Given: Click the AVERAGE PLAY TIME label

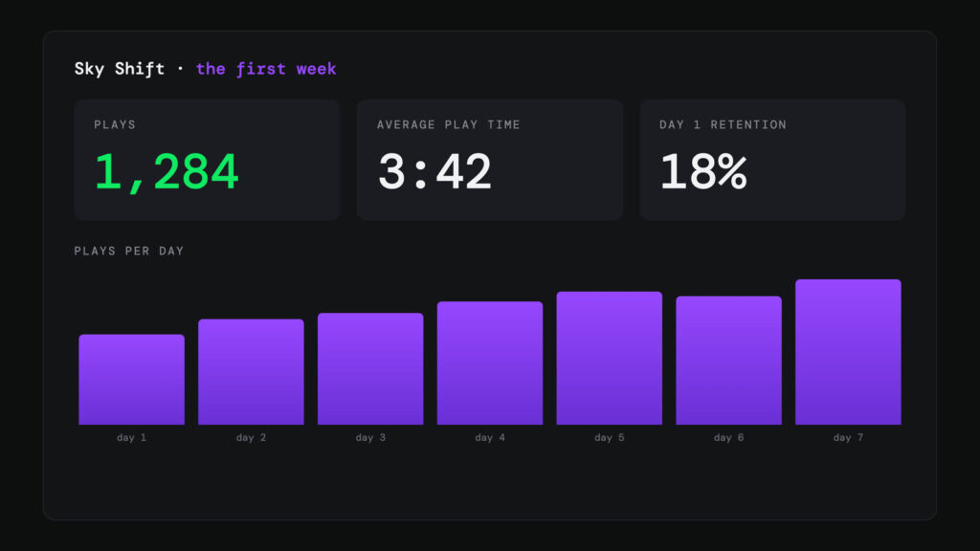Looking at the screenshot, I should pyautogui.click(x=449, y=125).
